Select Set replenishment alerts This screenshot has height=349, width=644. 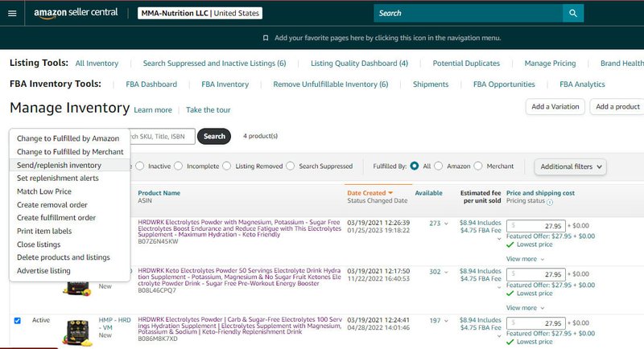click(58, 178)
